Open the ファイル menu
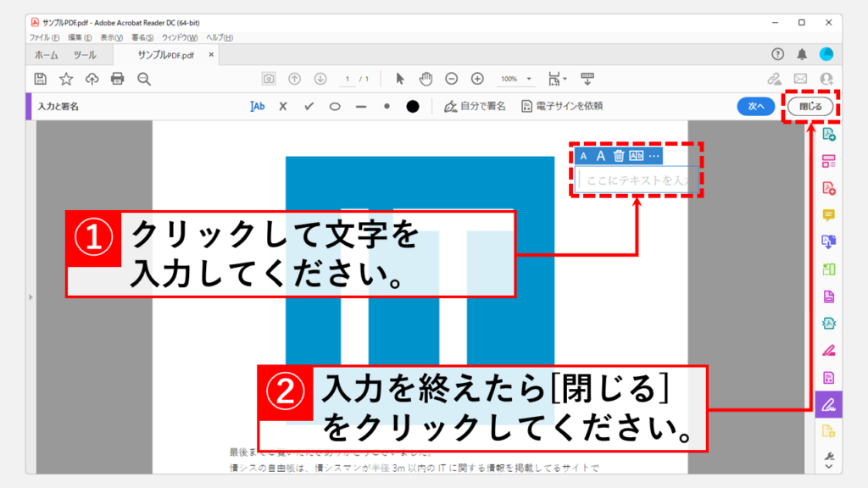The image size is (868, 488). click(x=44, y=37)
